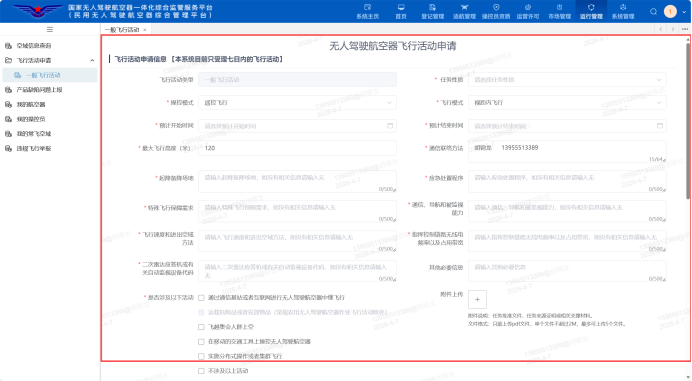Check the 飞越集会人群上空 option
The height and width of the screenshot is (381, 692).
[x=201, y=327]
